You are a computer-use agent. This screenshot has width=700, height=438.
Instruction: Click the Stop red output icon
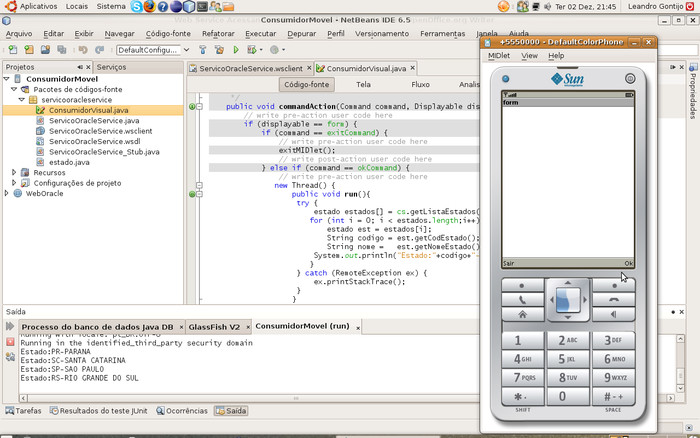10,342
